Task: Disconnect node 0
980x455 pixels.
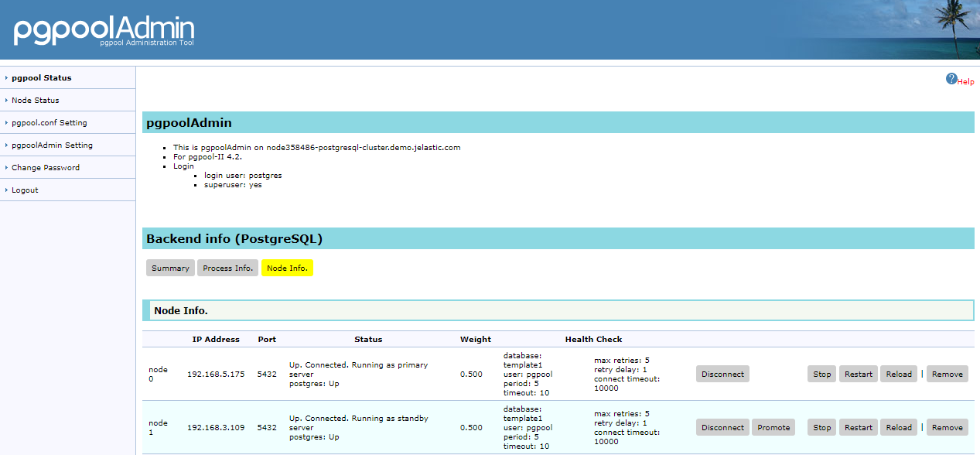Action: click(x=722, y=374)
